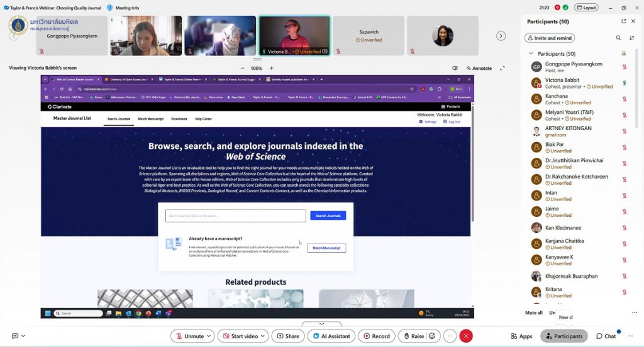Open the Layout menu
The height and width of the screenshot is (347, 644).
[x=586, y=8]
